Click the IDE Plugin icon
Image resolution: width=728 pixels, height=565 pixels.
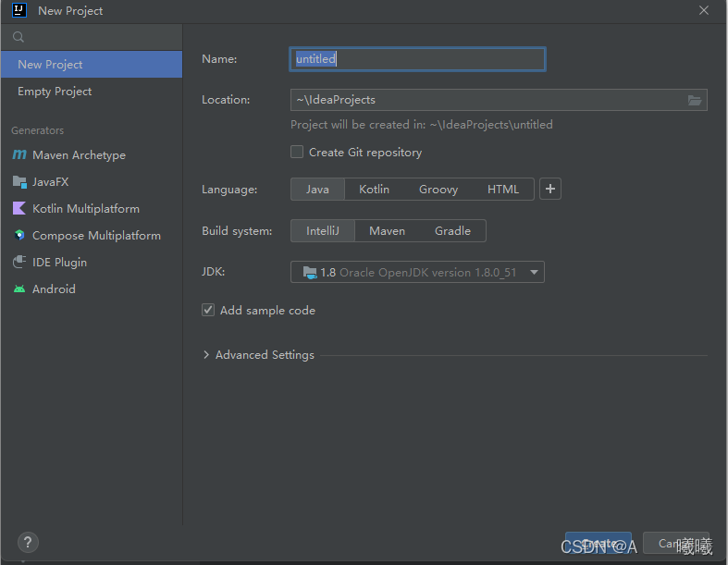point(19,263)
